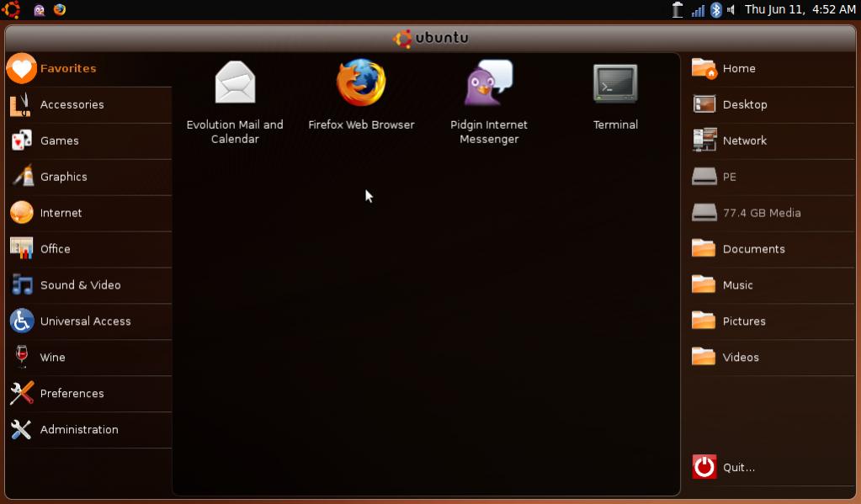
Task: Open the Pictures folder icon
Action: (704, 321)
